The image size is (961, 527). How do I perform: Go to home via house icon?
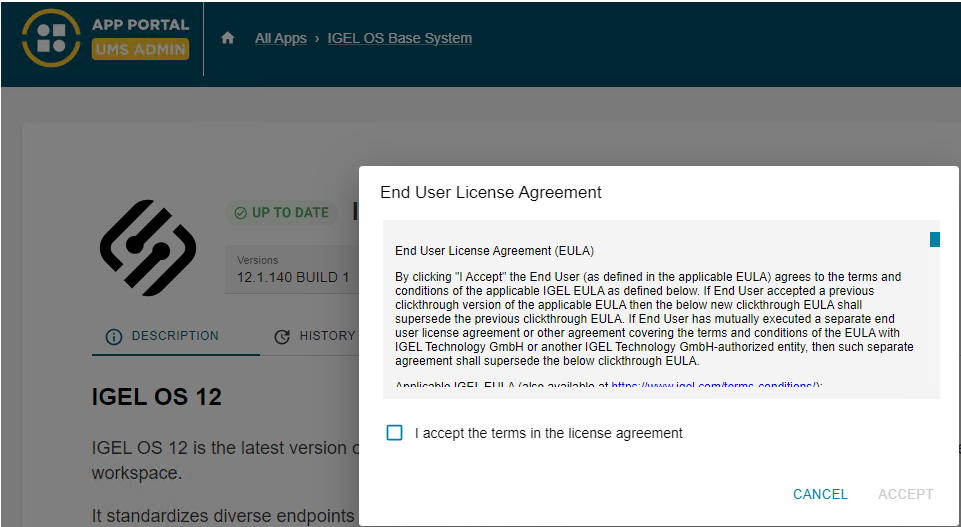pyautogui.click(x=228, y=38)
